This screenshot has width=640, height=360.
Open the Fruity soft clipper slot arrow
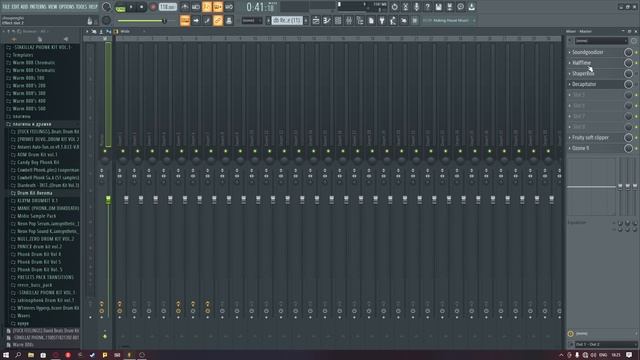tap(570, 138)
